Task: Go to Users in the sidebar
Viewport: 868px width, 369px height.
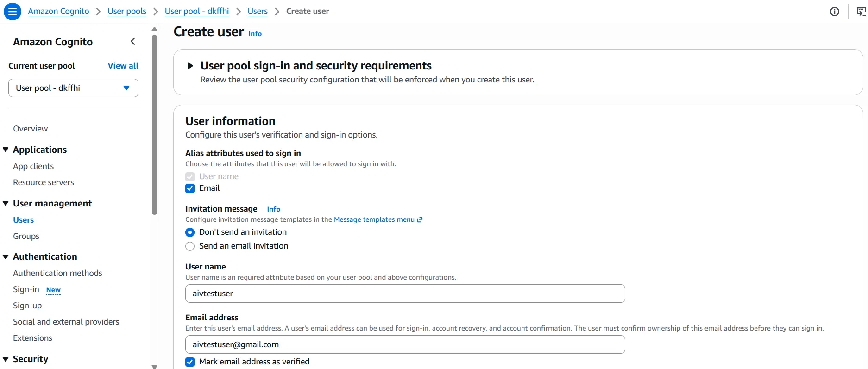Action: click(x=23, y=220)
